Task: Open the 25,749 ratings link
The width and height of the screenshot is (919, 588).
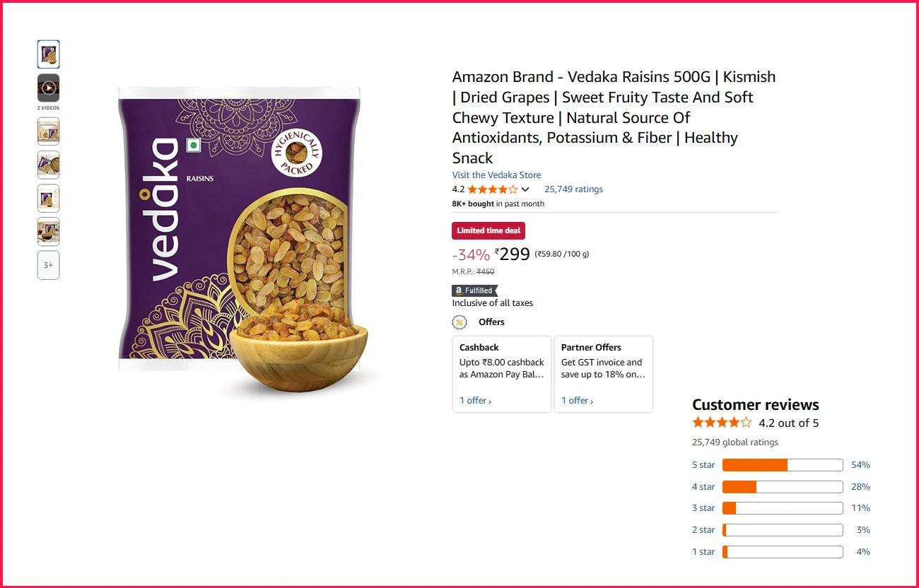Action: (x=573, y=189)
